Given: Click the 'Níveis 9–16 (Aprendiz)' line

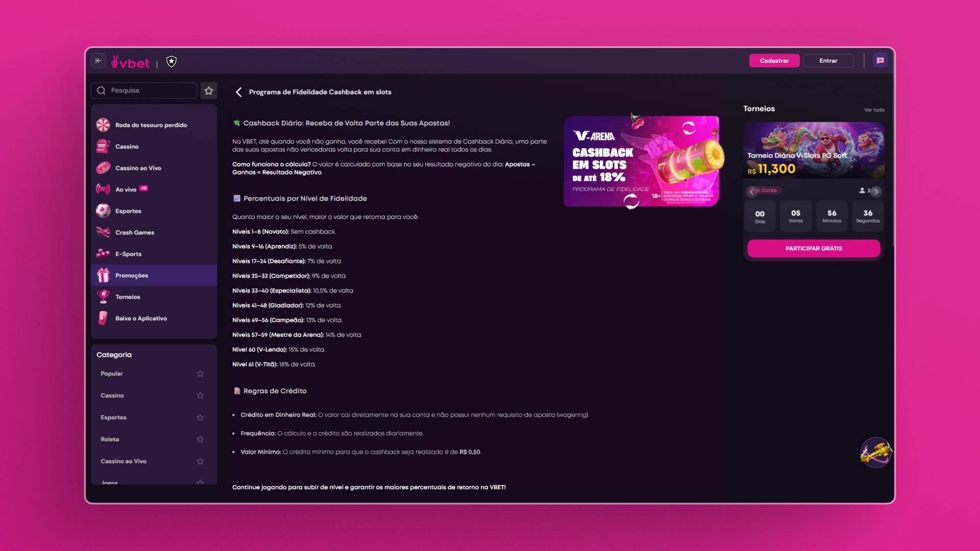Looking at the screenshot, I should (282, 246).
